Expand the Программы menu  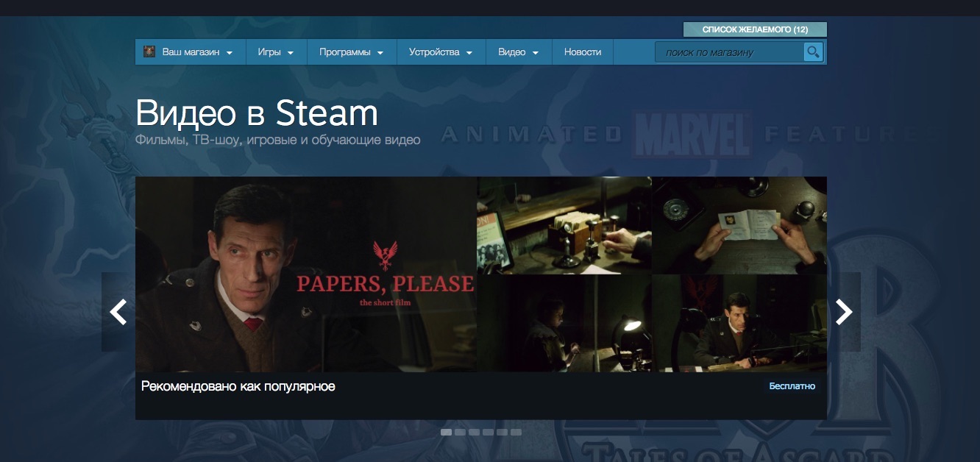(x=352, y=52)
